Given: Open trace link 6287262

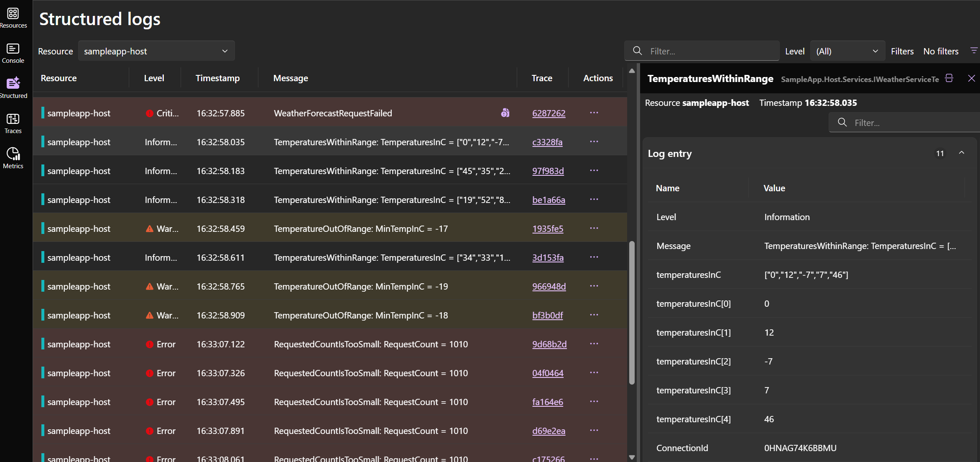Looking at the screenshot, I should coord(549,113).
